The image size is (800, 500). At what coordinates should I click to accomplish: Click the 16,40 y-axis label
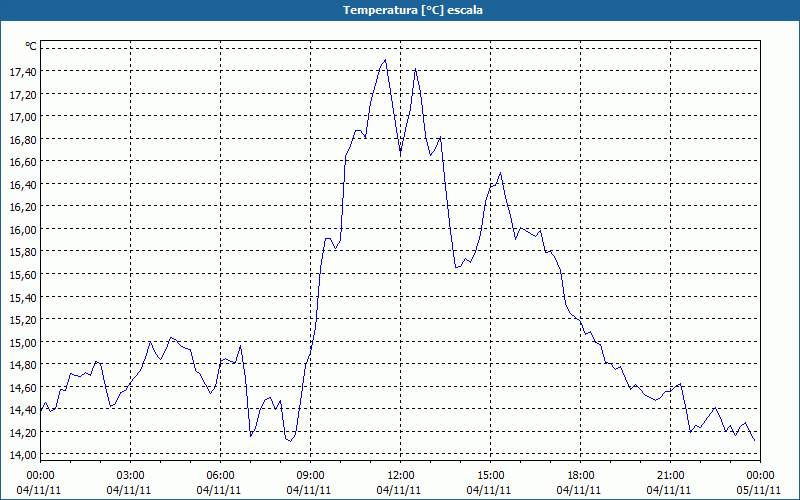point(23,185)
